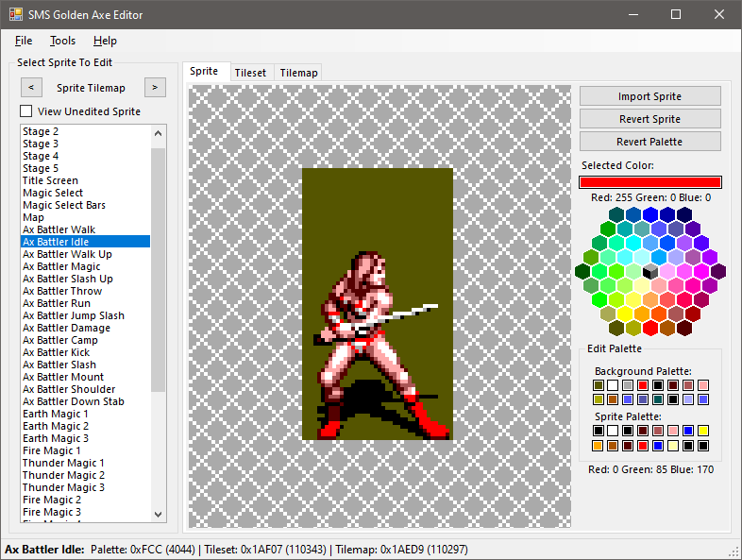Image resolution: width=742 pixels, height=560 pixels.
Task: Click the Revert Palette button
Action: tap(649, 142)
